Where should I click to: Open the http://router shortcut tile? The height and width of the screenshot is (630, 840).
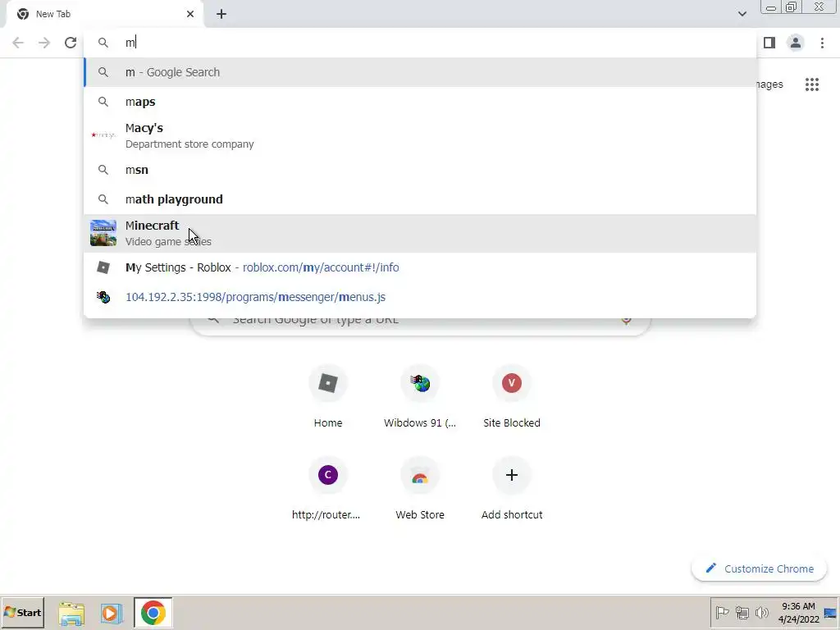[328, 490]
